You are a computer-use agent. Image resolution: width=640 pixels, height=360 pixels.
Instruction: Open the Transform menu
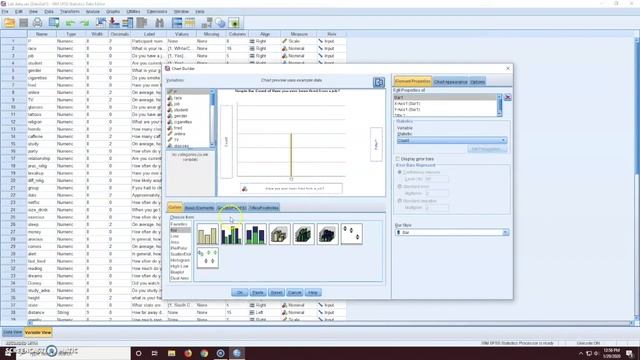70,11
